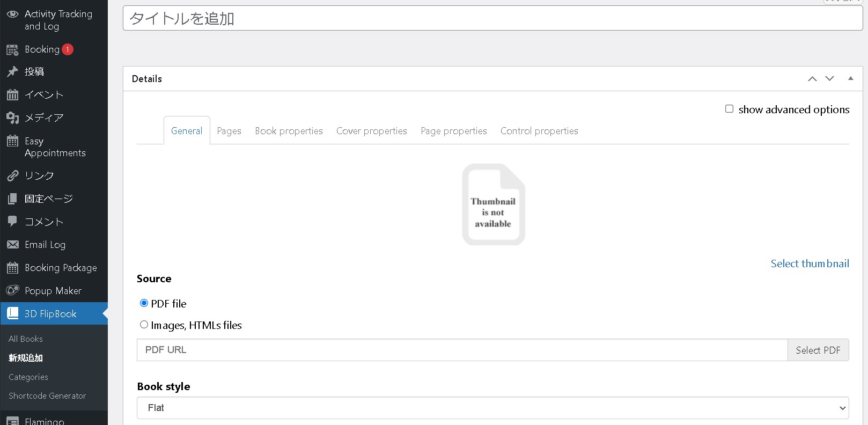
Task: Switch to the Book properties tab
Action: click(289, 131)
